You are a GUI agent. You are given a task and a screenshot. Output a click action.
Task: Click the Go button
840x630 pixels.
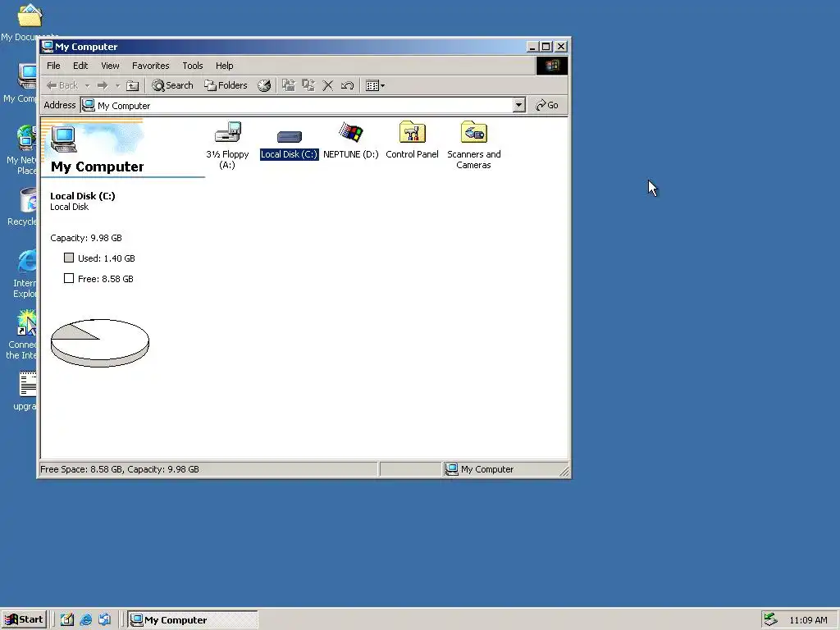tap(547, 105)
